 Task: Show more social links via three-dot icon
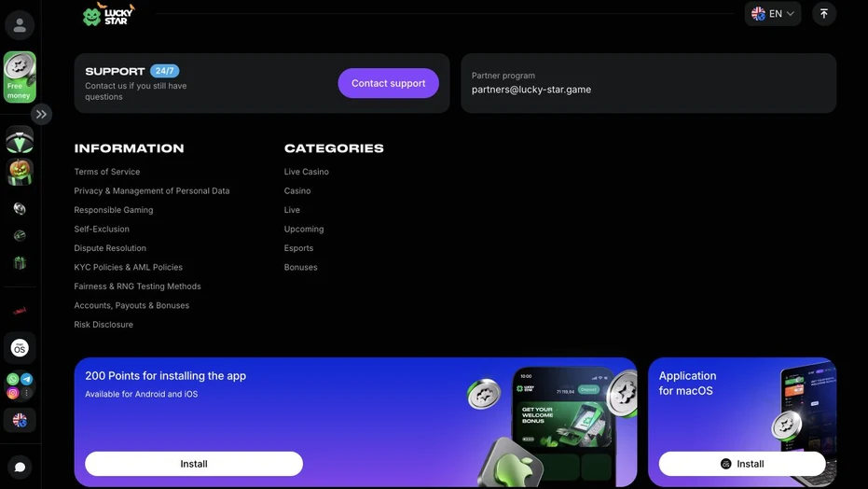pyautogui.click(x=26, y=393)
